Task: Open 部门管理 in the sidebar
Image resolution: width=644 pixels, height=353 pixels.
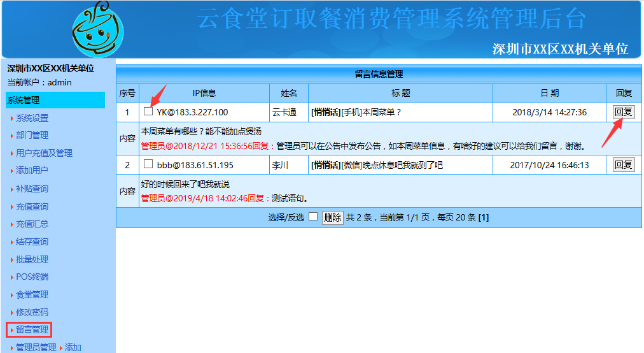Action: tap(32, 135)
